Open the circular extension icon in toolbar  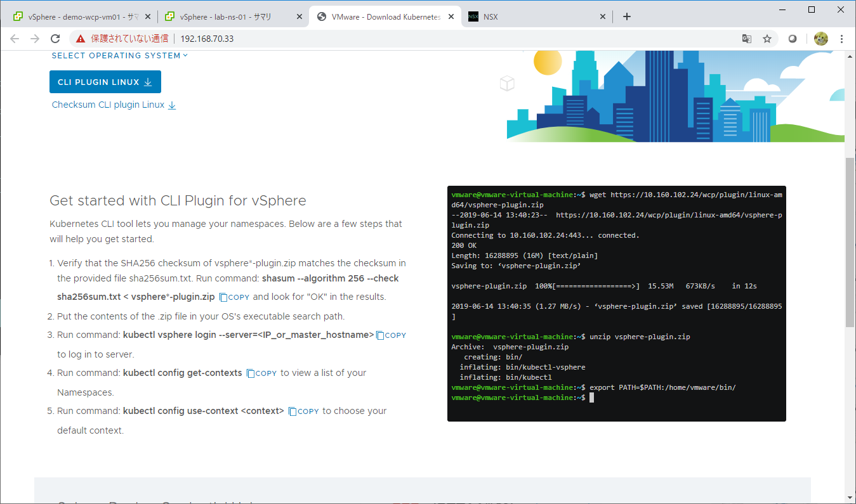[x=793, y=39]
